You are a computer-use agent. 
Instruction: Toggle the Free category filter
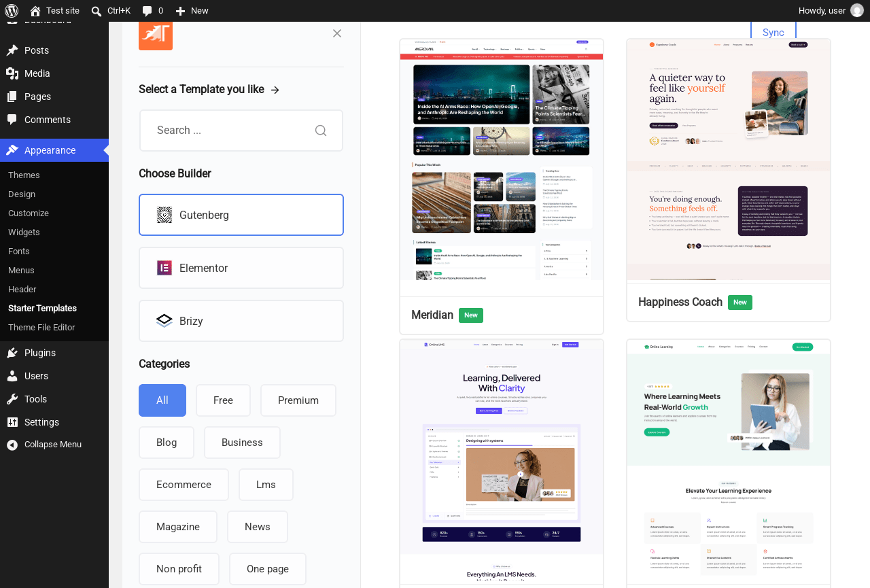click(223, 400)
